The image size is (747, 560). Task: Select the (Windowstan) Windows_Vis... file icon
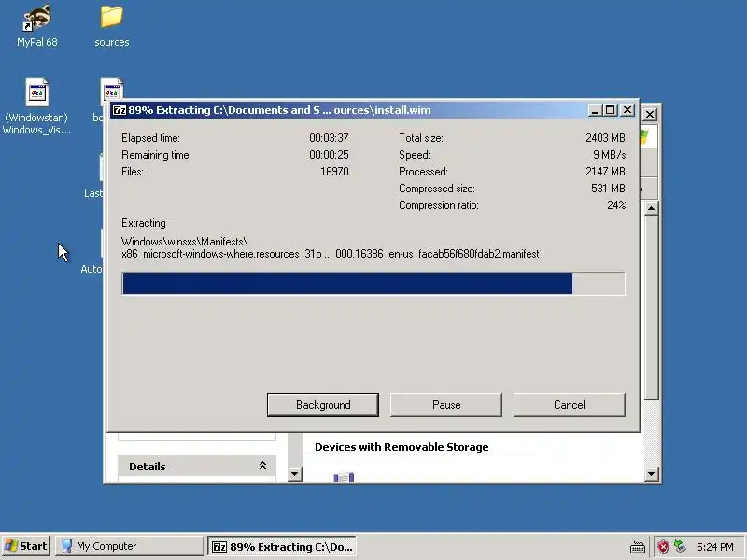click(x=37, y=106)
